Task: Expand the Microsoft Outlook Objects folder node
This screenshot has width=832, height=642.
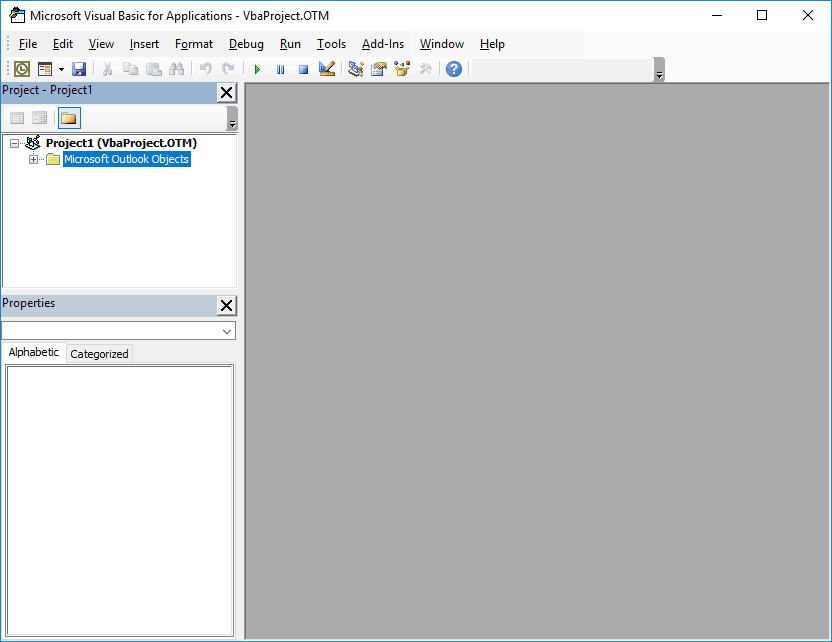Action: tap(33, 159)
